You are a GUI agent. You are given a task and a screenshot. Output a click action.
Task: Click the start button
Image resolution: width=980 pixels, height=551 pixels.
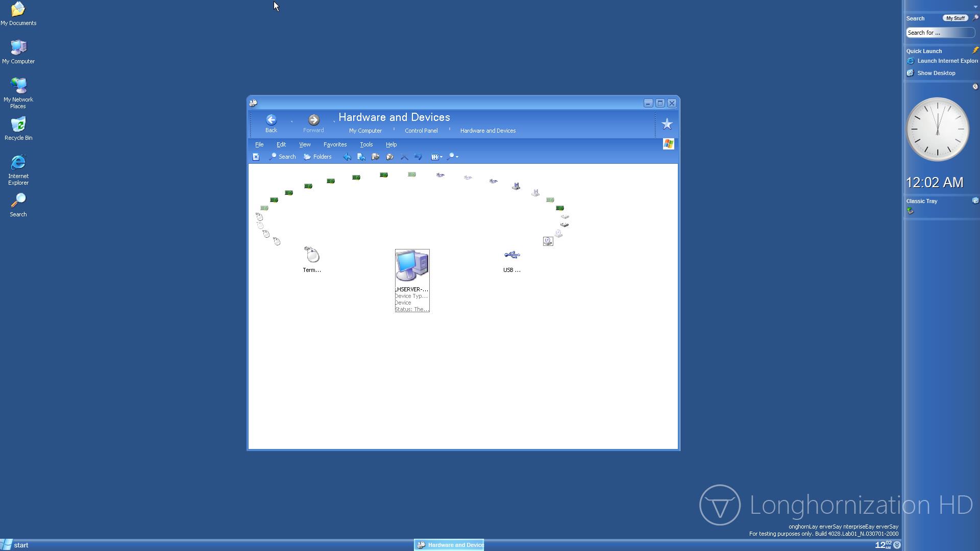[15, 545]
